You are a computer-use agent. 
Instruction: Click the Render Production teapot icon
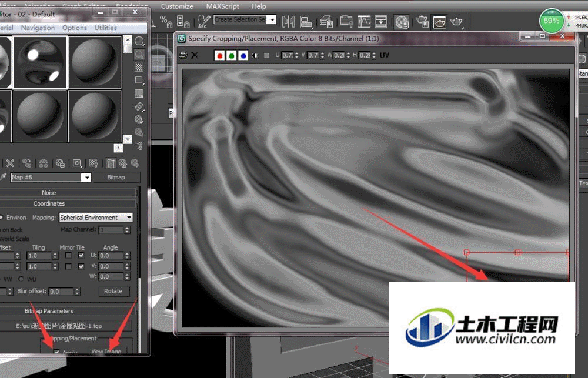457,22
